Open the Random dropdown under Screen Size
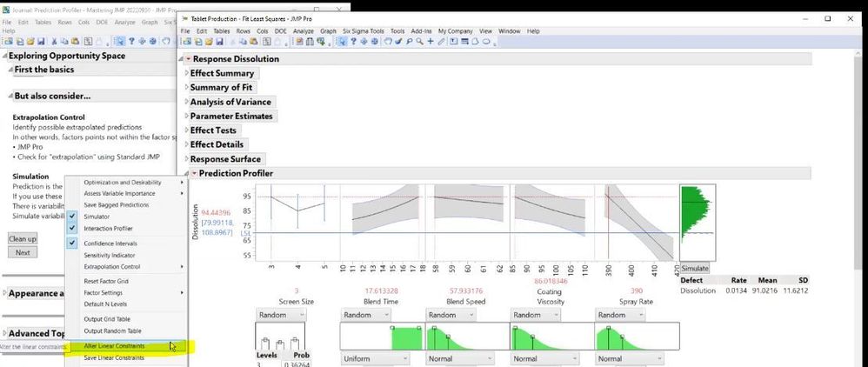868x367 pixels. click(281, 315)
